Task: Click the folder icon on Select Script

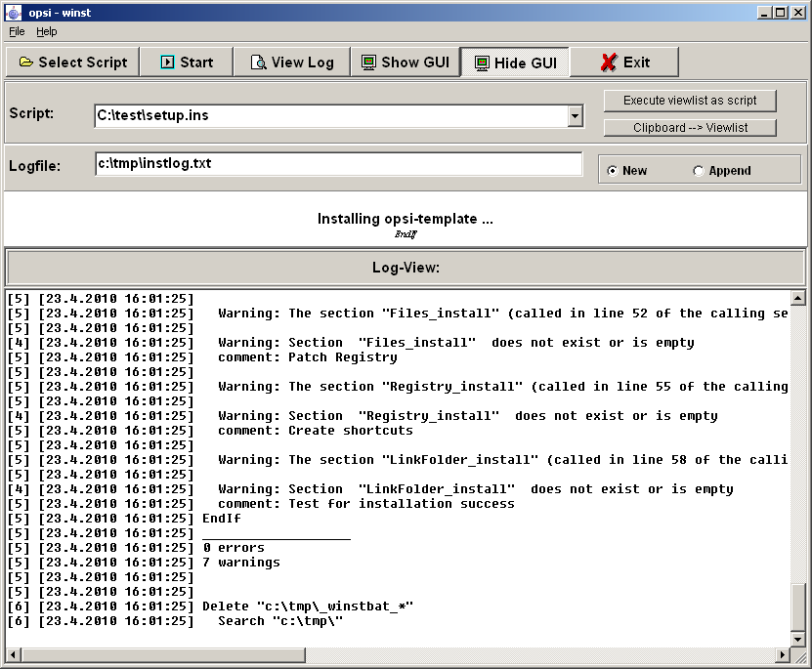Action: point(25,63)
